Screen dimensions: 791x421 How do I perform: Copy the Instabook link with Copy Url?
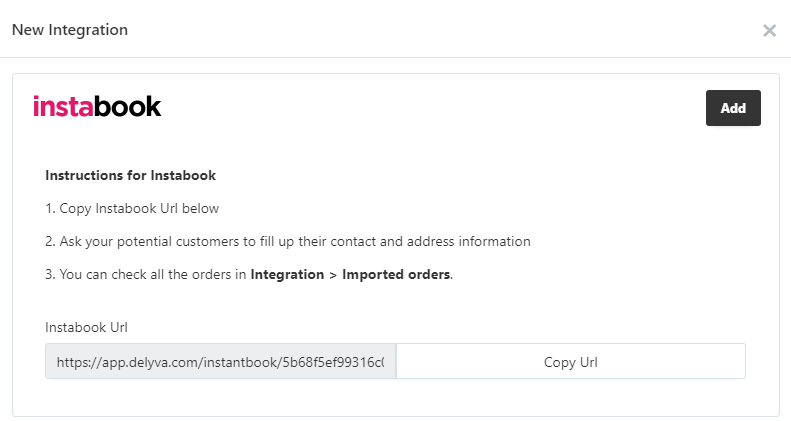click(x=571, y=362)
